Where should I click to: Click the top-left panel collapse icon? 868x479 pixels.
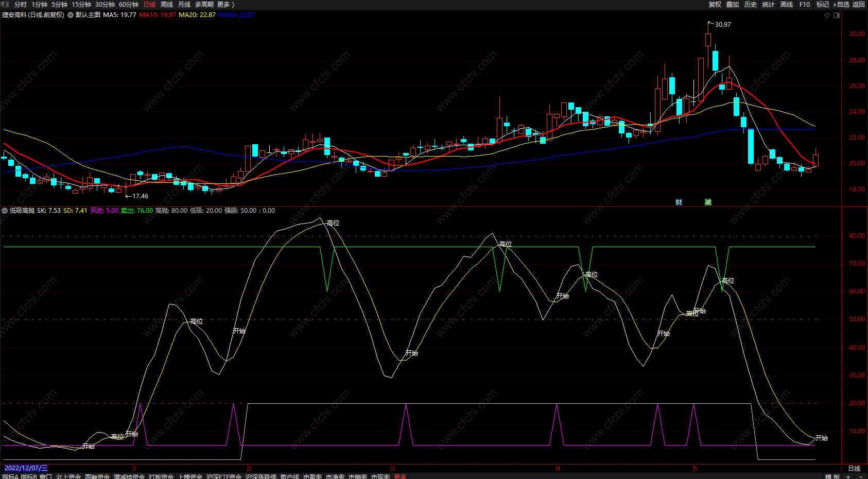5,5
